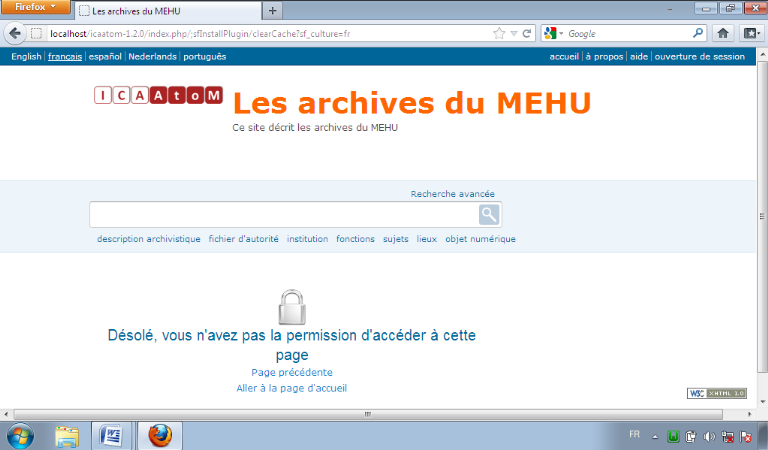The image size is (768, 450).
Task: Open Windows Explorer from the taskbar
Action: [67, 436]
